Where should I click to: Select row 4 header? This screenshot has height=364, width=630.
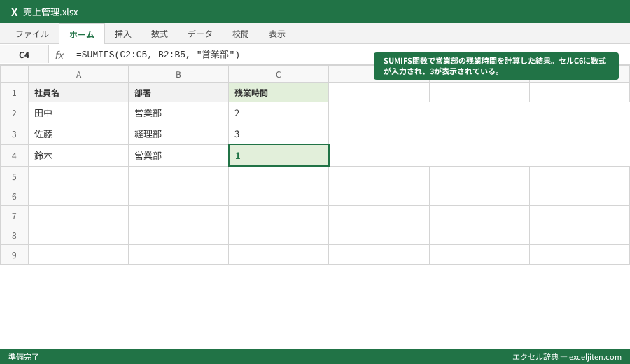(14, 155)
